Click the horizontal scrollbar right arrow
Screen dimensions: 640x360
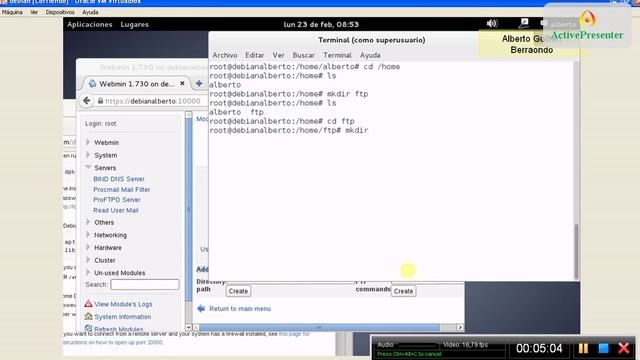click(x=460, y=327)
